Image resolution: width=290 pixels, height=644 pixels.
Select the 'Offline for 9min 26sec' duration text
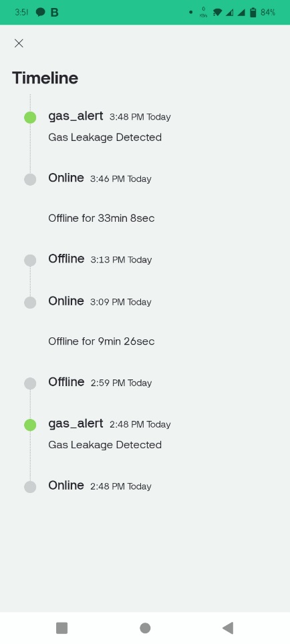[102, 341]
